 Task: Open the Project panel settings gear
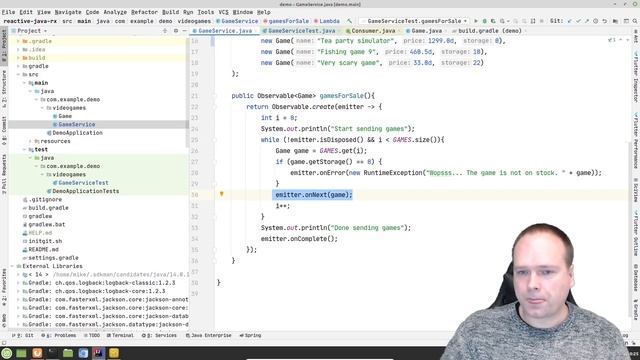pos(176,31)
